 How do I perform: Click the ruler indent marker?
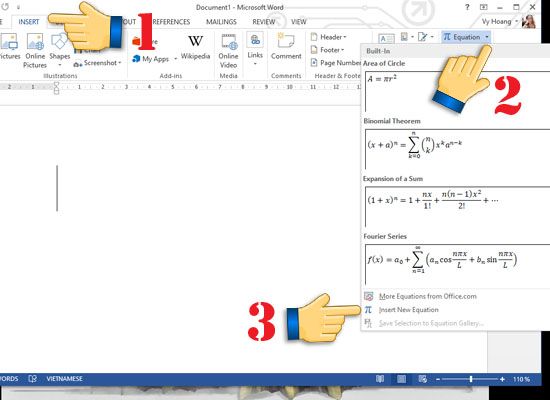[56, 88]
